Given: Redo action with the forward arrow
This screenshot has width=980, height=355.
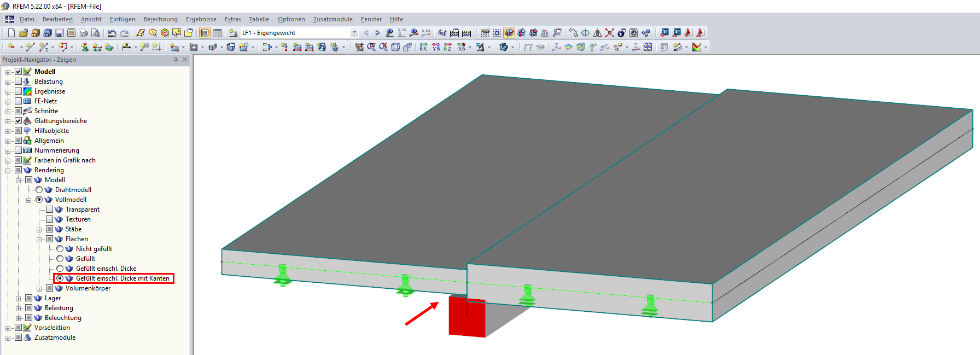Looking at the screenshot, I should pyautogui.click(x=124, y=33).
